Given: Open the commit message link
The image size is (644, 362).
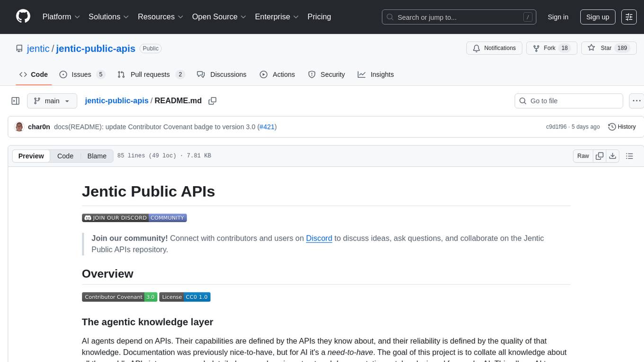Looking at the screenshot, I should [x=155, y=127].
